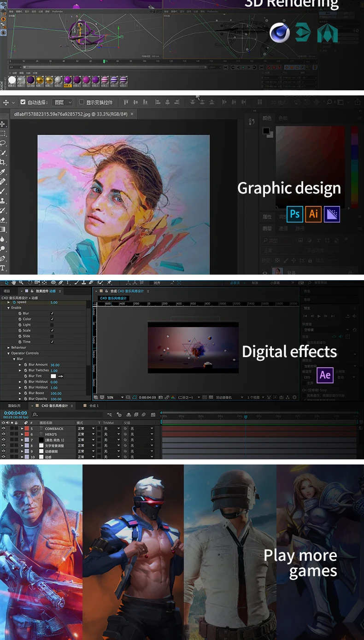
Task: Expand the Behaviour property group
Action: tap(8, 347)
